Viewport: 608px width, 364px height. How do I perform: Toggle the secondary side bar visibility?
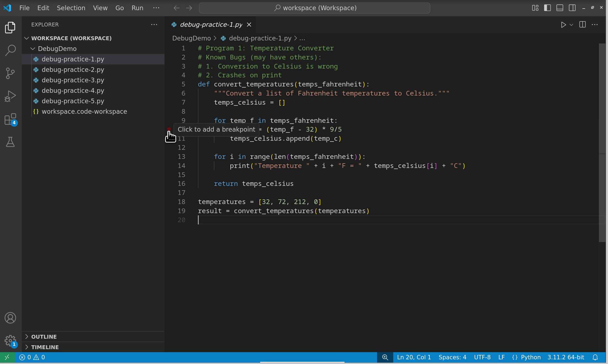(x=572, y=8)
